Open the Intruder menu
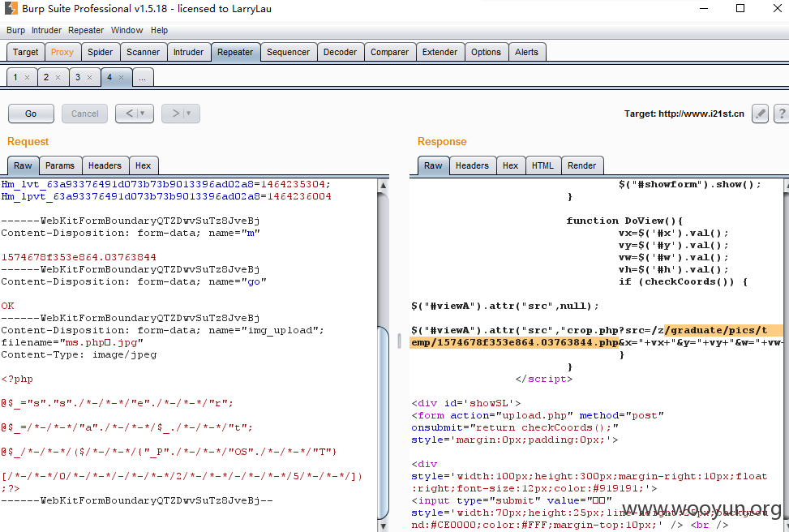789x532 pixels. tap(46, 30)
